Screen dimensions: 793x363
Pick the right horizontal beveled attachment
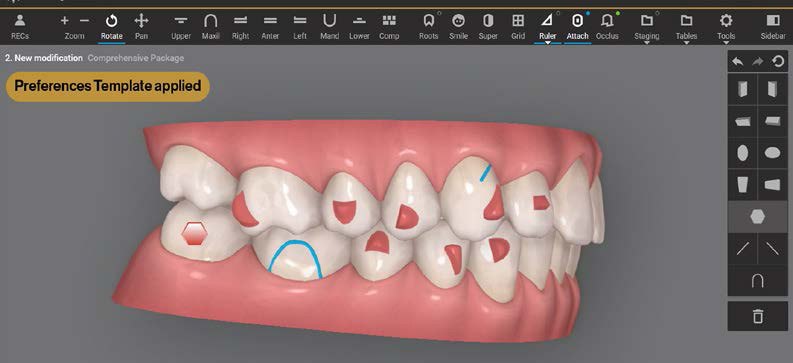[x=772, y=121]
